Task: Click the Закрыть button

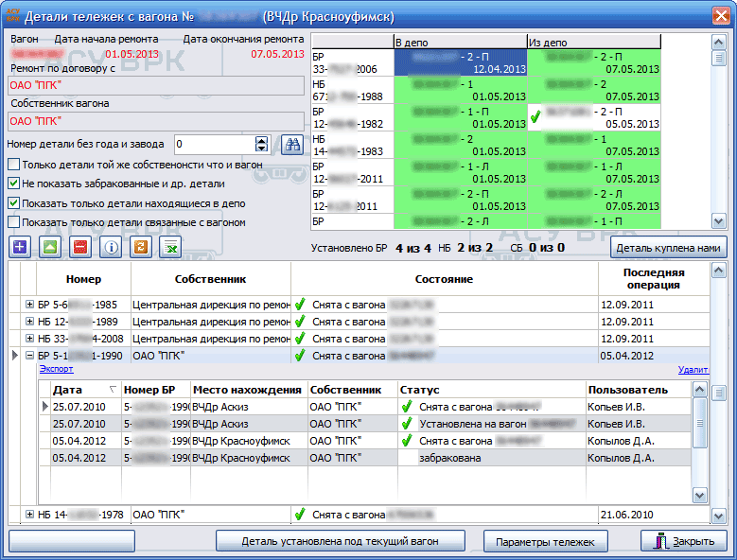Action: pos(683,541)
